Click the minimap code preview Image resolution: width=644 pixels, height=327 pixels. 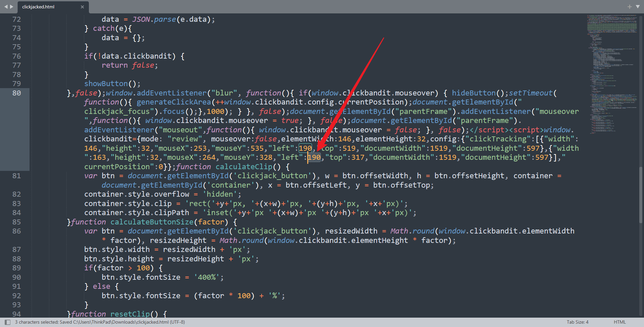point(612,74)
